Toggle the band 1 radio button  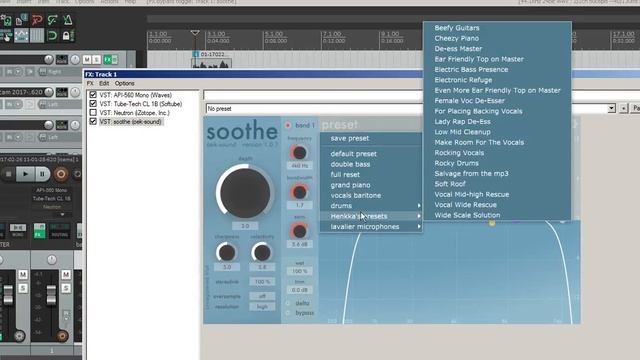pyautogui.click(x=288, y=125)
